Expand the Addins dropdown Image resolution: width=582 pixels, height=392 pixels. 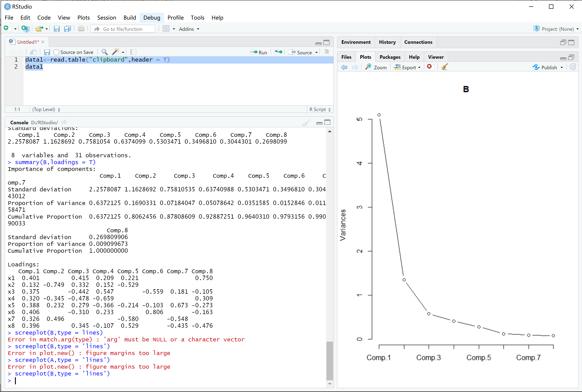(189, 29)
